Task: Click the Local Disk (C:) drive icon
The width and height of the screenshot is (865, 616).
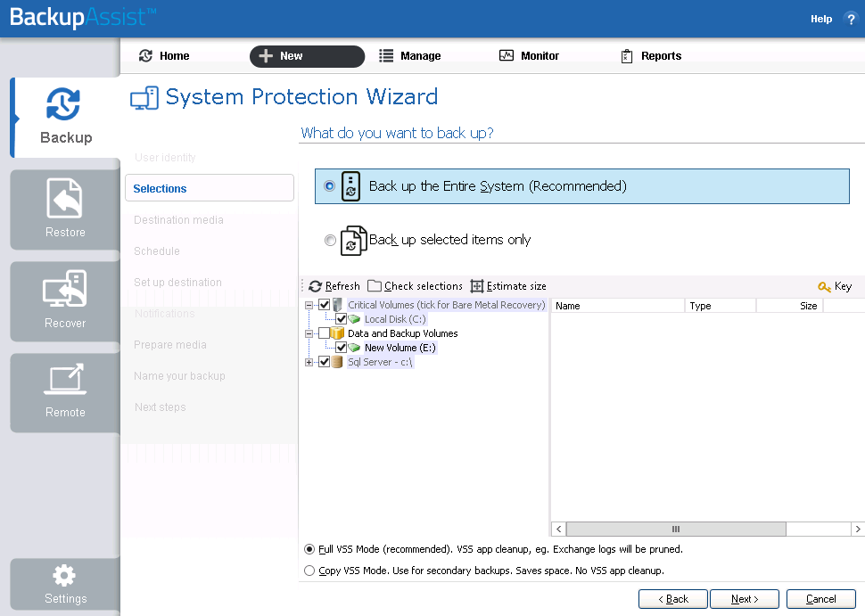Action: 354,319
